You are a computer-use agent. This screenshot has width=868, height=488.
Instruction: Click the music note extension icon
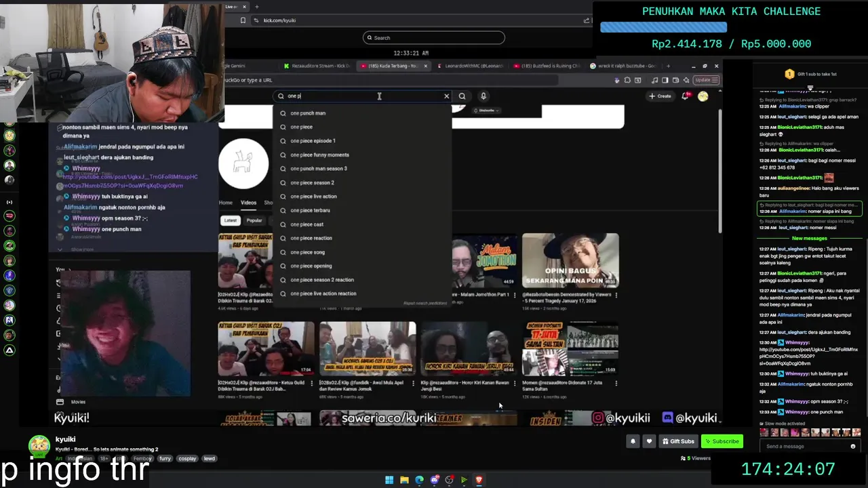654,80
